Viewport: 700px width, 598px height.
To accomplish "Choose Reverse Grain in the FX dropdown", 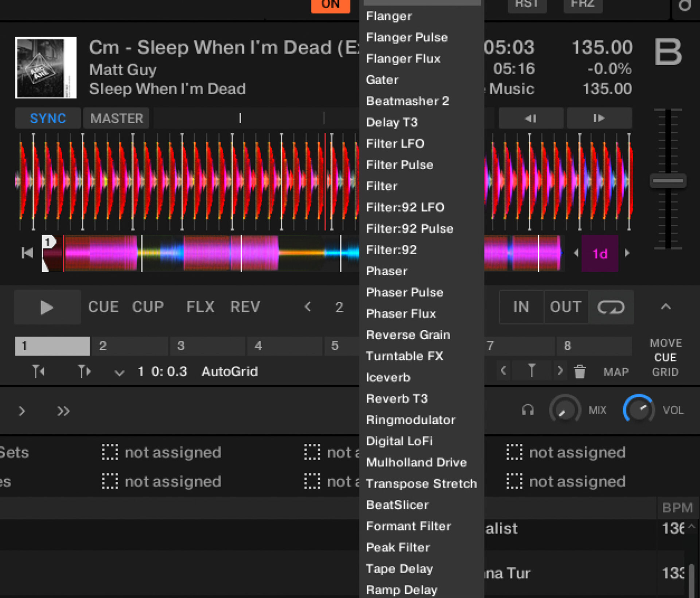I will [408, 335].
